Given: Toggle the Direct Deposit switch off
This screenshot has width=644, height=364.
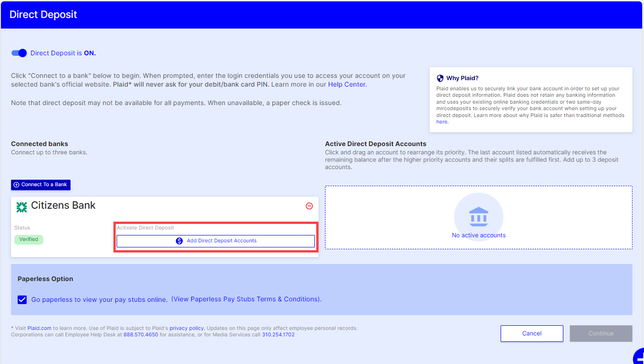Looking at the screenshot, I should [x=19, y=53].
